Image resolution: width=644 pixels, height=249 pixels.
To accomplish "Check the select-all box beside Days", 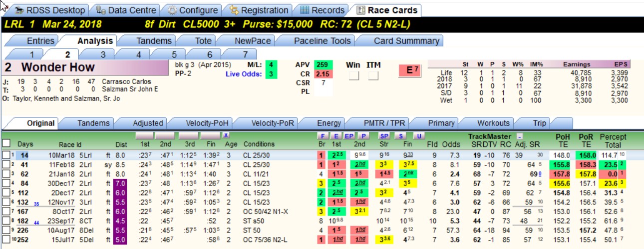I will click(x=6, y=143).
